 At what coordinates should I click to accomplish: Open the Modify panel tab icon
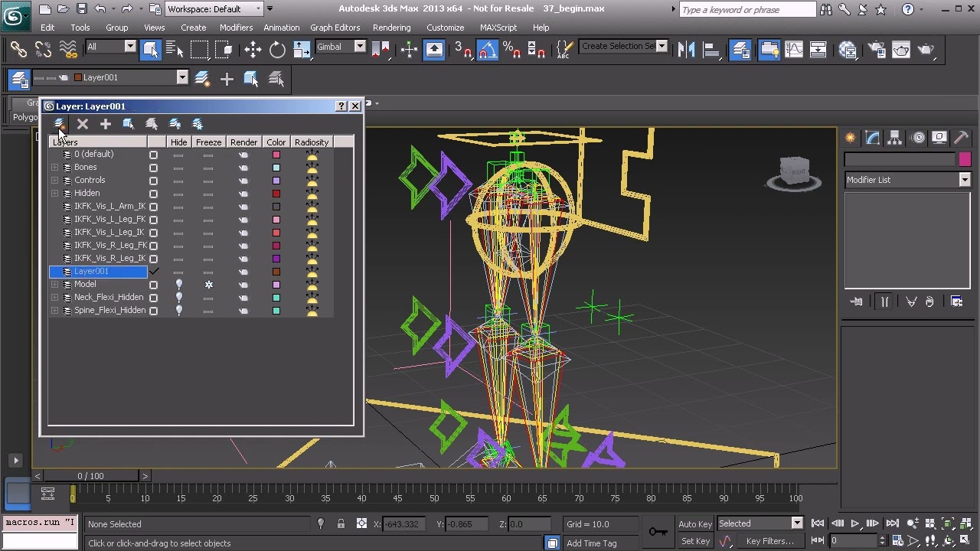click(873, 138)
